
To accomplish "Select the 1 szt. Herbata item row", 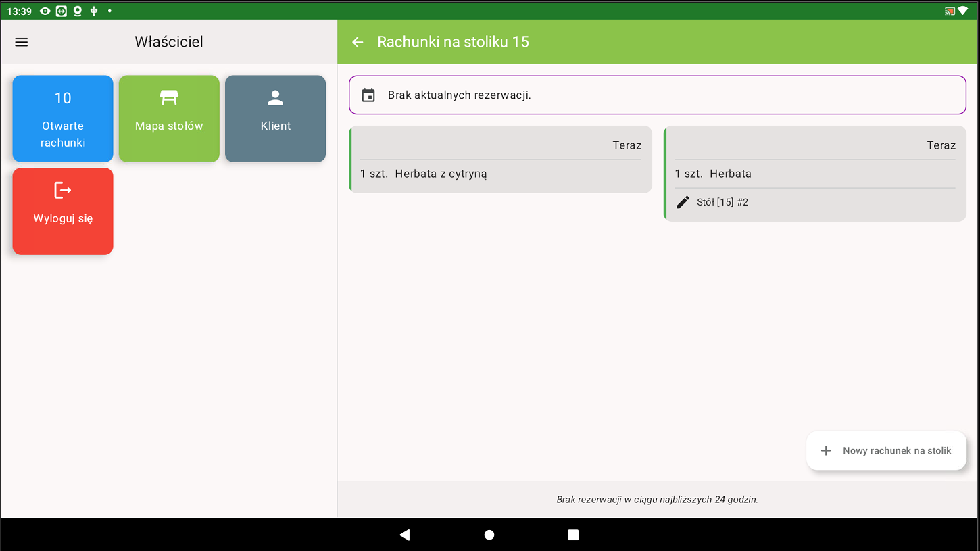I will tap(814, 174).
